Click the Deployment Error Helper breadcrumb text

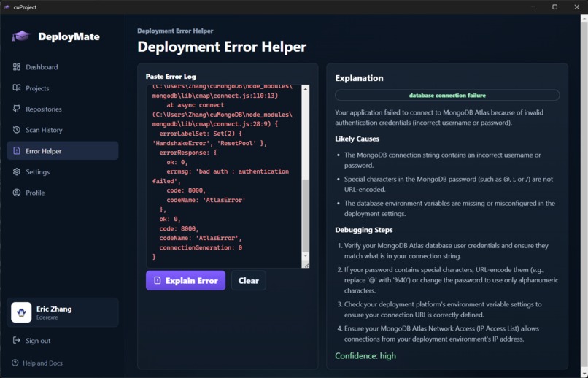click(175, 31)
